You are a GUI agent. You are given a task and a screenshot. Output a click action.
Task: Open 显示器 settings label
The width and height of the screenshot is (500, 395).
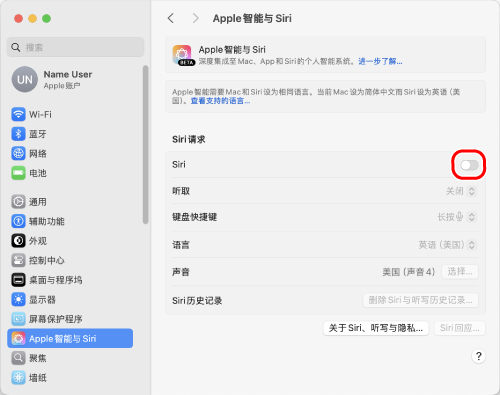[x=42, y=299]
